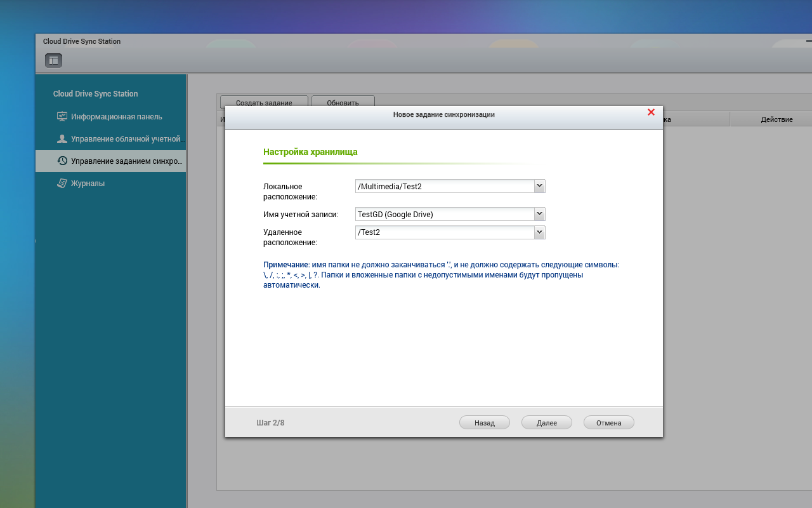
Task: Click the Настройка хранилища heading
Action: [x=310, y=152]
